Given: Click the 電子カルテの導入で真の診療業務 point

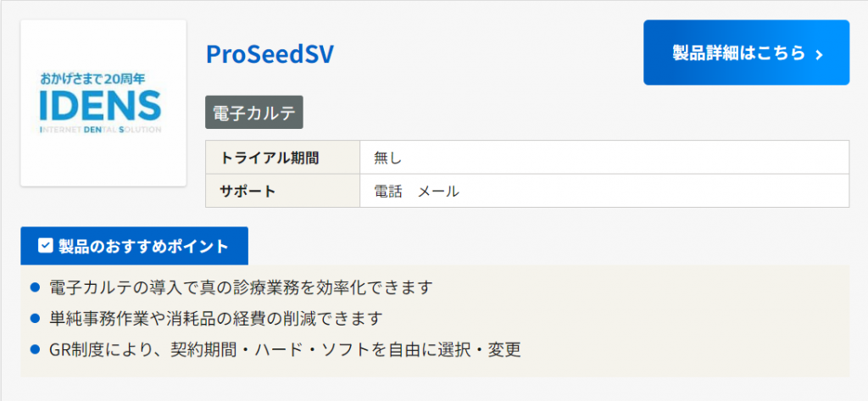Looking at the screenshot, I should pos(241,287).
